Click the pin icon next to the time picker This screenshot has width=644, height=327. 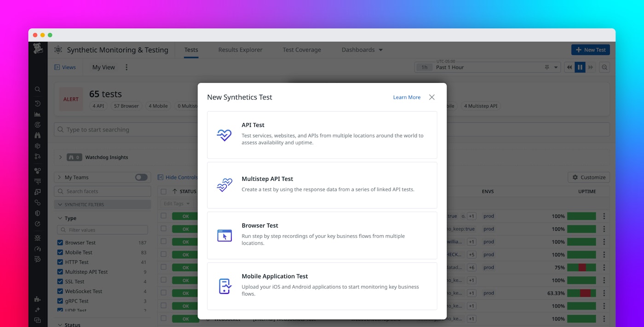(x=547, y=67)
